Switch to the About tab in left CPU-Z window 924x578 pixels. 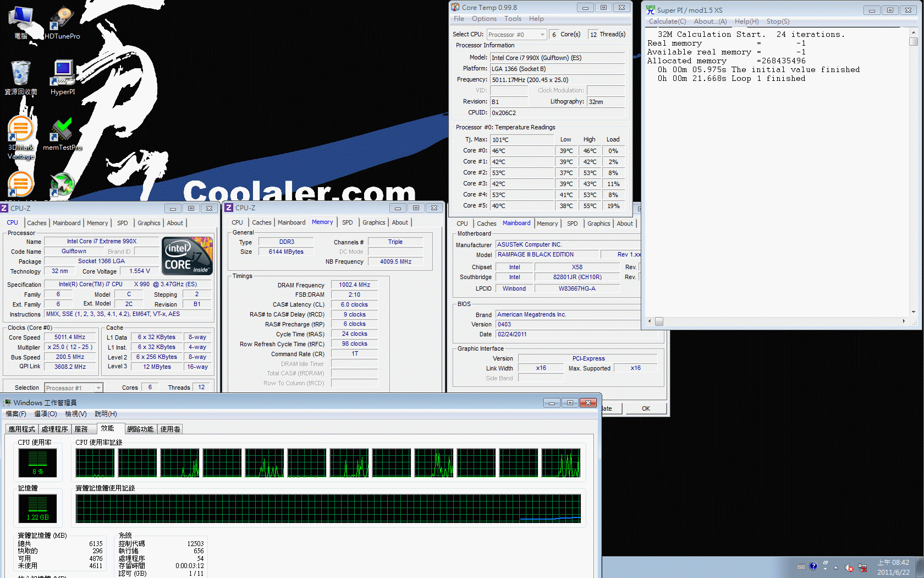175,223
